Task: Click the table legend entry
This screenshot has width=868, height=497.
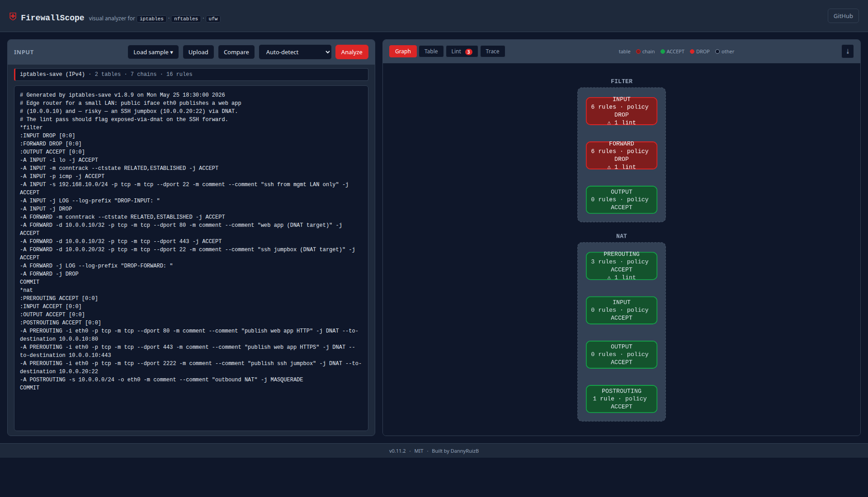Action: (x=624, y=52)
